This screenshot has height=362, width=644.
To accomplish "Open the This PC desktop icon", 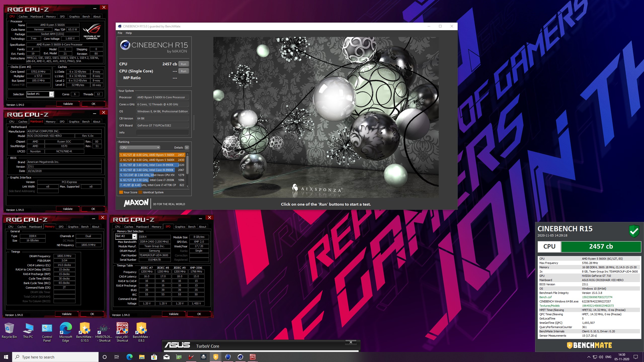I will tap(28, 331).
